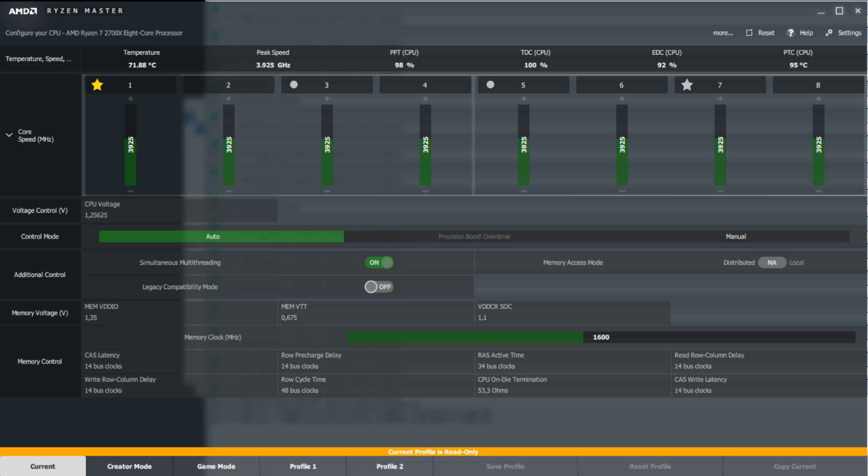This screenshot has height=476, width=868.
Task: Click the Temperature, Speed, ... row label
Action: point(38,59)
